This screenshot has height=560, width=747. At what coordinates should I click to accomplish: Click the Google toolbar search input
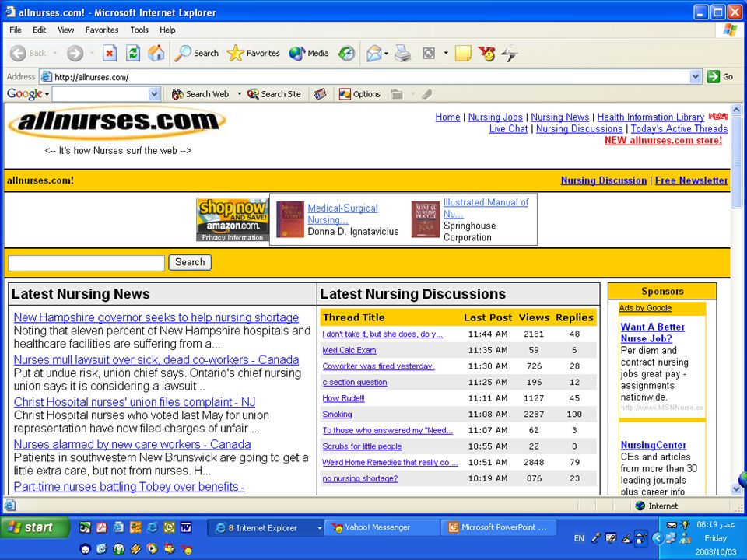pyautogui.click(x=100, y=94)
